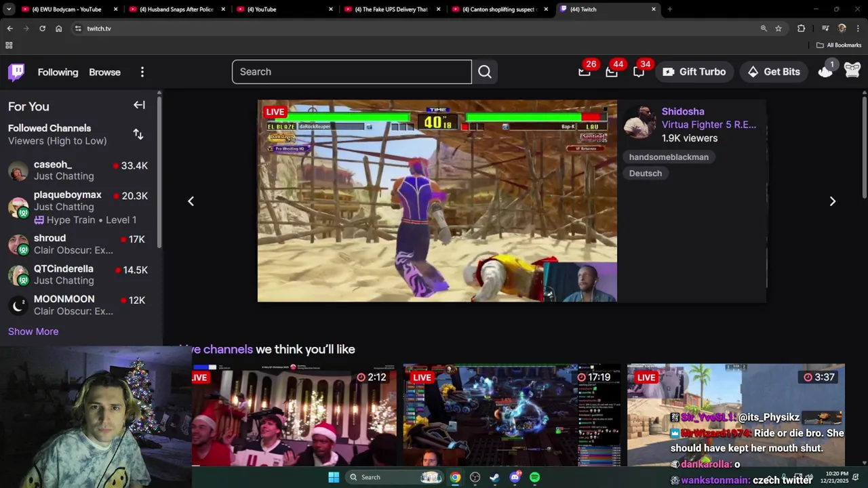Open the page zoom control in address bar

(x=764, y=28)
